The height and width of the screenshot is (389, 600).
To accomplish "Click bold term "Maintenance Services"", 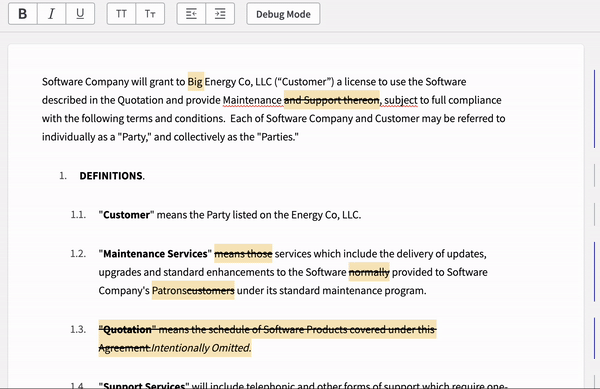I will pos(155,254).
